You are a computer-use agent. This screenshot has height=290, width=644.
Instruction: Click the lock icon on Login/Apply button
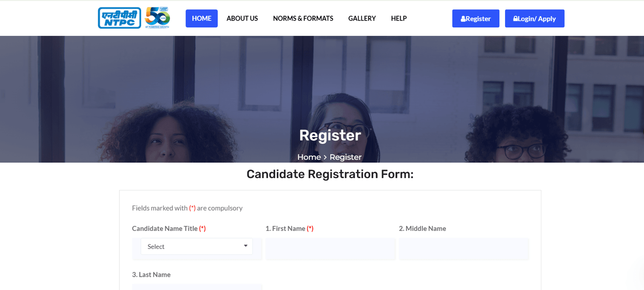click(x=516, y=19)
